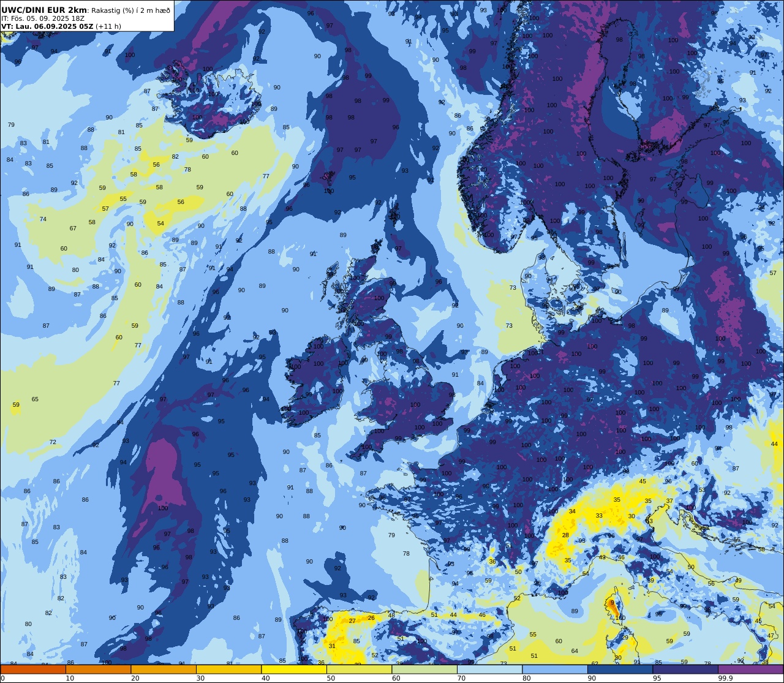Click the value '74' west of Iceland's dry tongue
Image resolution: width=784 pixels, height=683 pixels.
[43, 219]
